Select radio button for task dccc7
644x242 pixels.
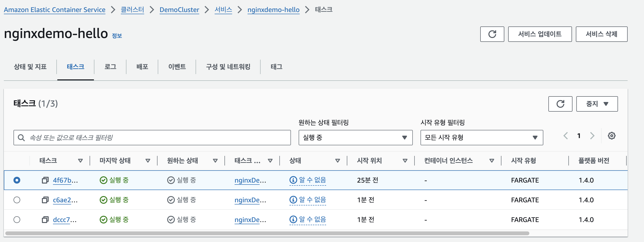(17, 220)
